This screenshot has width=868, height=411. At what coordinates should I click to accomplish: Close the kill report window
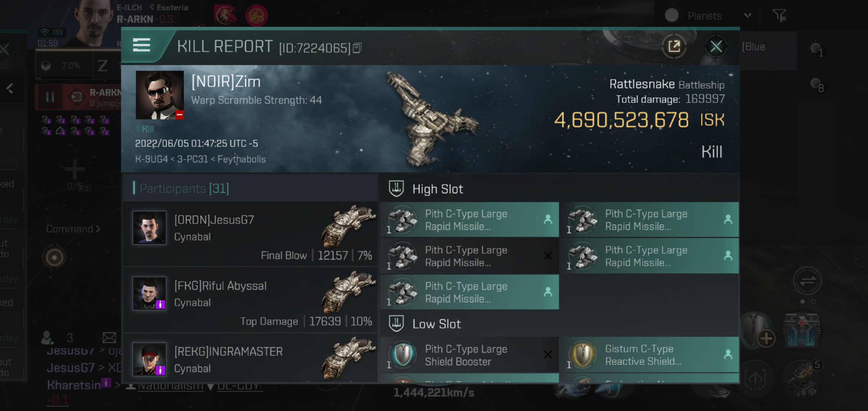[716, 47]
